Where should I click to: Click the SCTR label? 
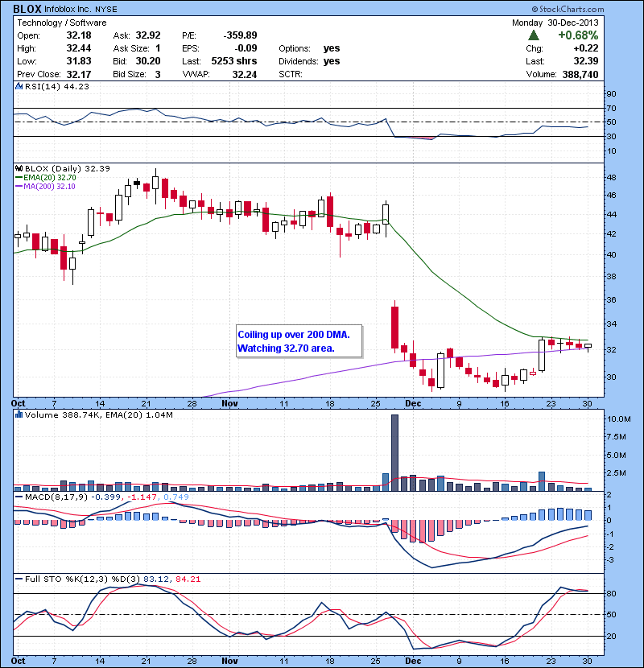click(291, 75)
